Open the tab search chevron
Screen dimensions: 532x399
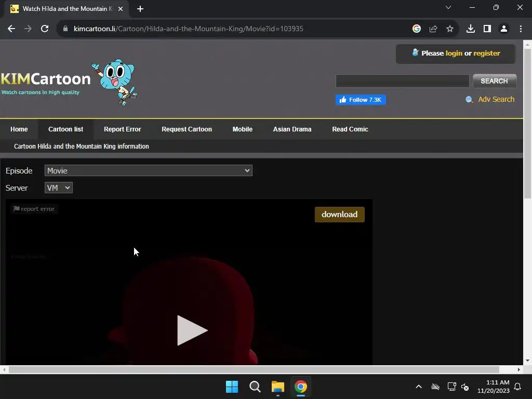448,7
